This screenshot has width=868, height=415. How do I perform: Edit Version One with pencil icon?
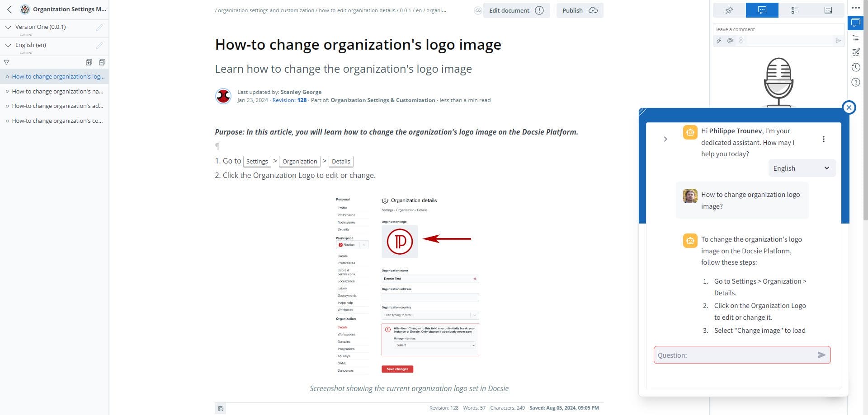click(x=99, y=28)
